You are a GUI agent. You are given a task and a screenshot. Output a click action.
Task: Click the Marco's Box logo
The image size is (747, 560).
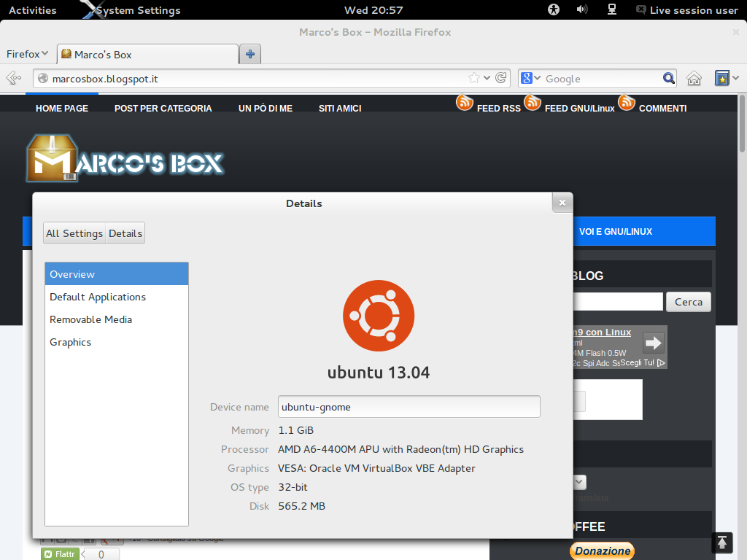pyautogui.click(x=125, y=158)
